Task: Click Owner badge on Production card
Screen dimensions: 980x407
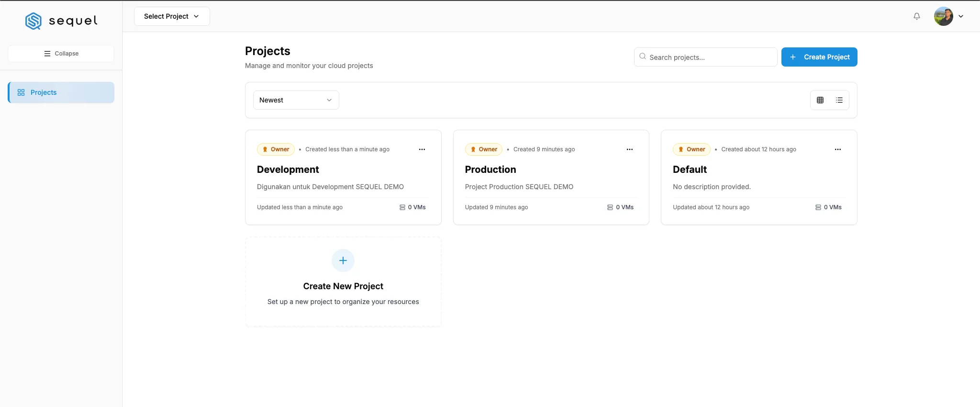Action: (484, 149)
